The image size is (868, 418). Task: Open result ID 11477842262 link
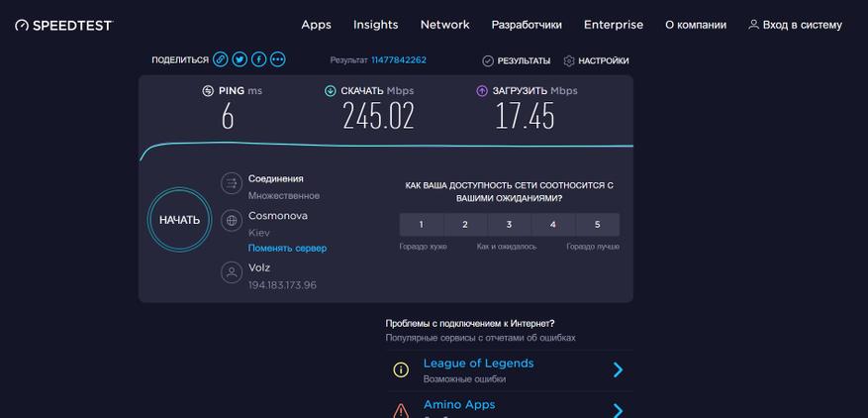(399, 59)
